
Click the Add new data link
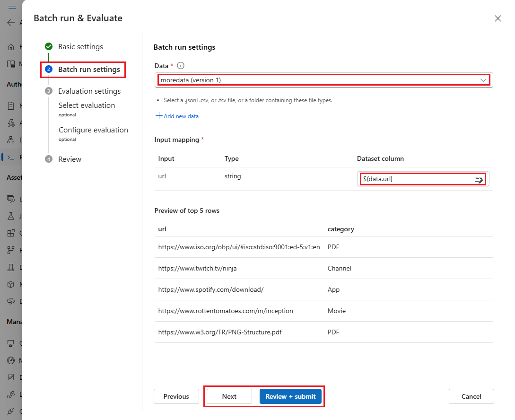pos(177,116)
